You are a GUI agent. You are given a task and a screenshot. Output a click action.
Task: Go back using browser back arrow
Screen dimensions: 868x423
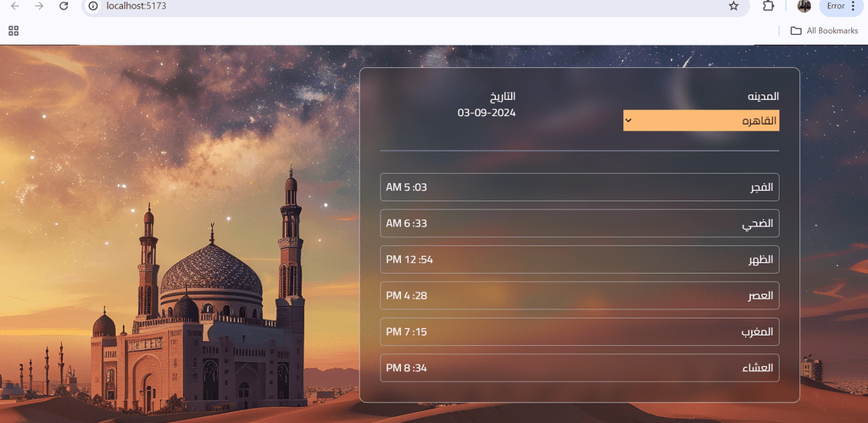pos(15,6)
